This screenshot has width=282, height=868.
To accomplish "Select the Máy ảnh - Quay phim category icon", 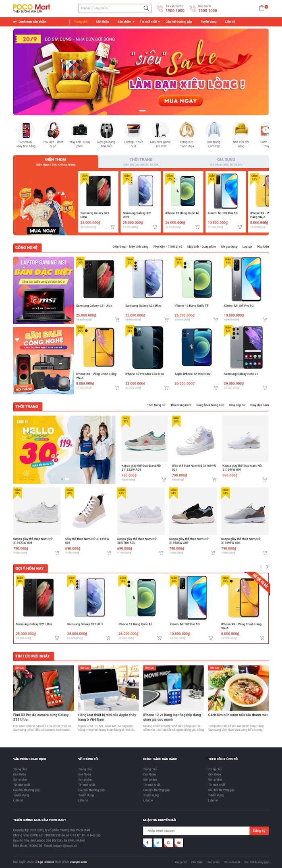I will 80,135.
